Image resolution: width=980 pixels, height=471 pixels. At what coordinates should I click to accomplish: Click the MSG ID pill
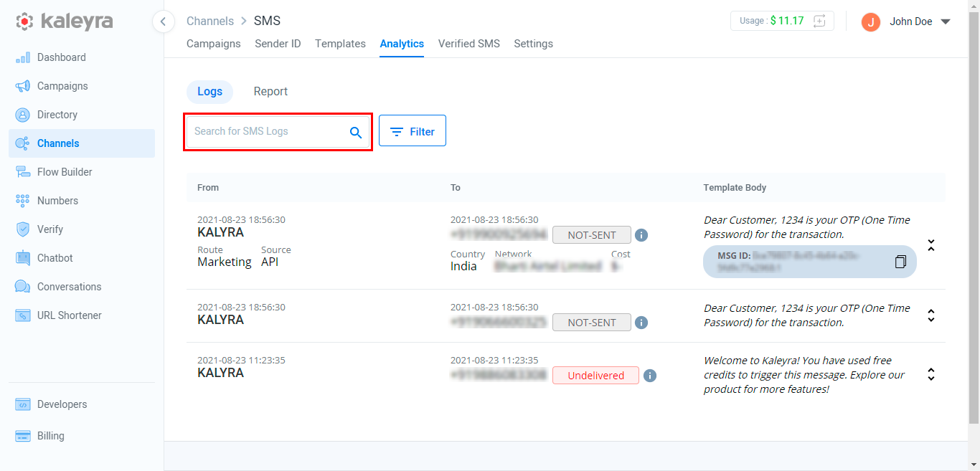[810, 262]
